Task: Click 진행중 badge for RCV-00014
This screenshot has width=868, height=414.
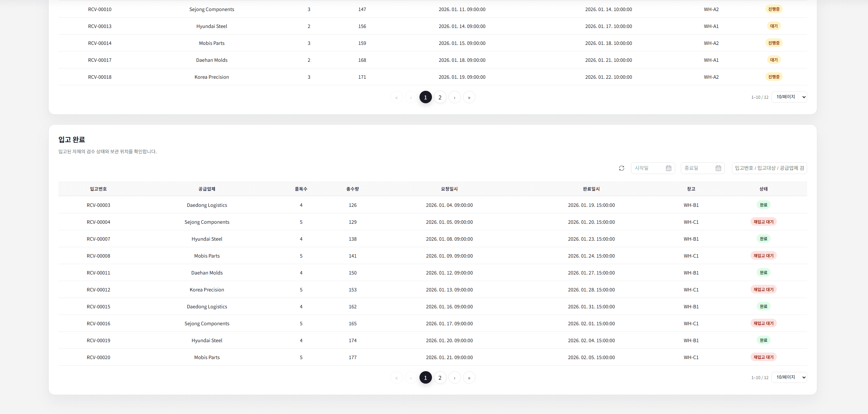Action: (774, 43)
